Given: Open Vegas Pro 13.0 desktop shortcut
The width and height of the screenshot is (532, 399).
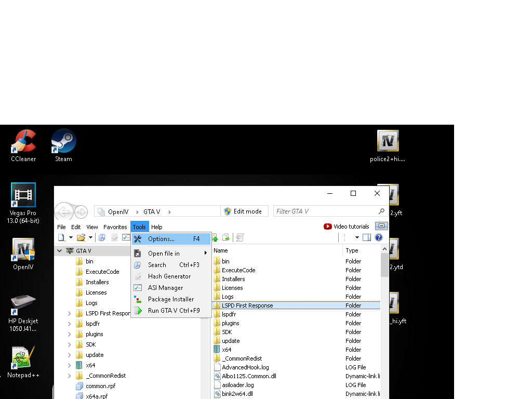Looking at the screenshot, I should (x=23, y=203).
